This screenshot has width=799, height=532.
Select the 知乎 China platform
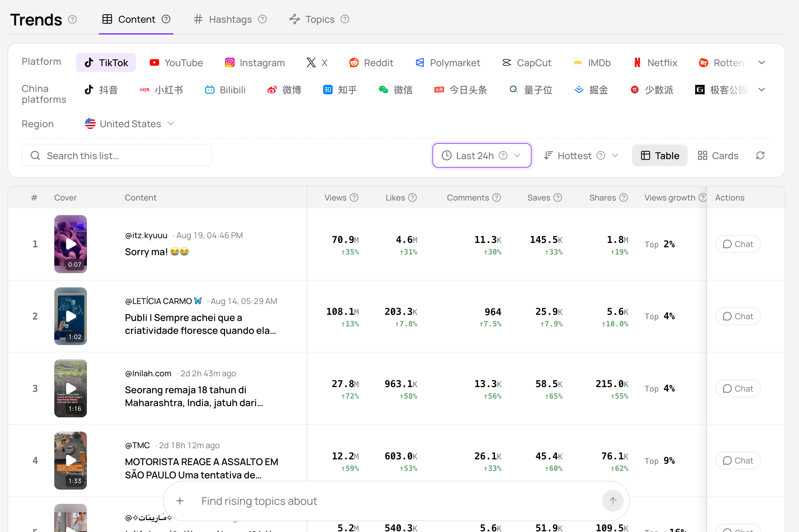[340, 90]
